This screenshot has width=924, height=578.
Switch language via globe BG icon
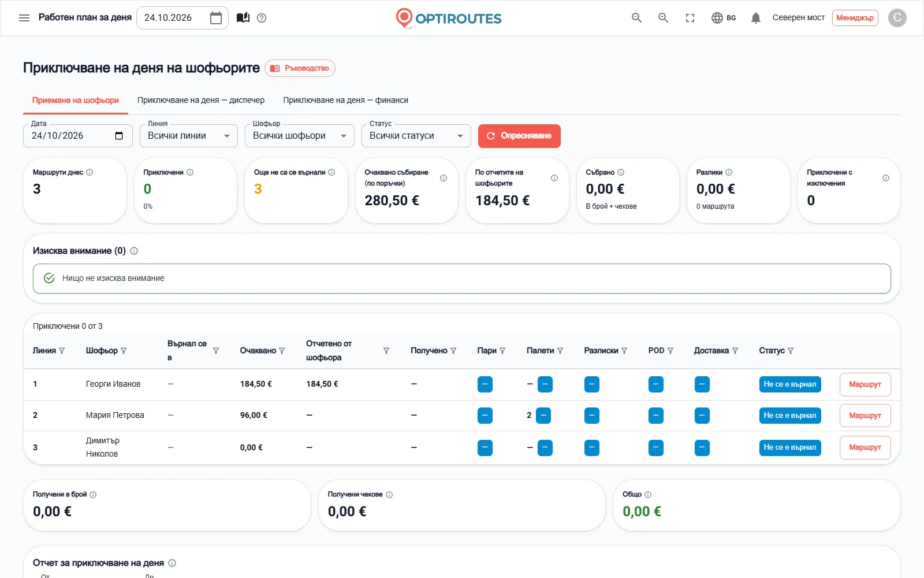(x=724, y=18)
